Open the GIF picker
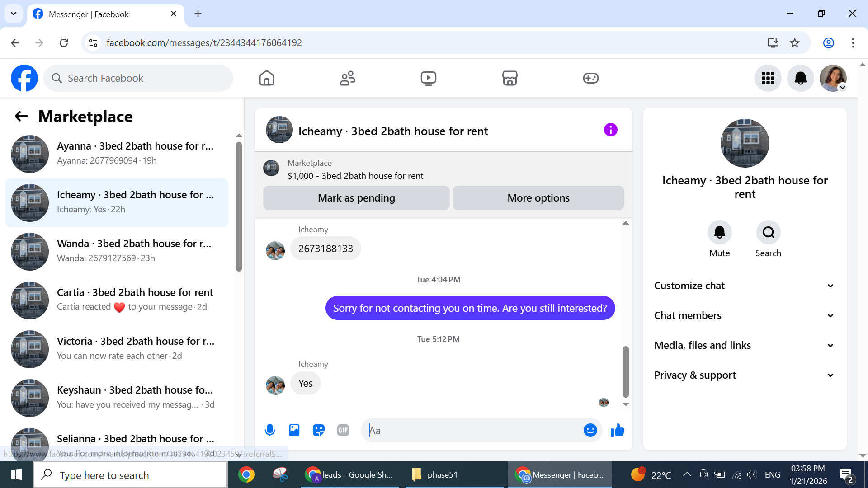Image resolution: width=868 pixels, height=488 pixels. 343,430
